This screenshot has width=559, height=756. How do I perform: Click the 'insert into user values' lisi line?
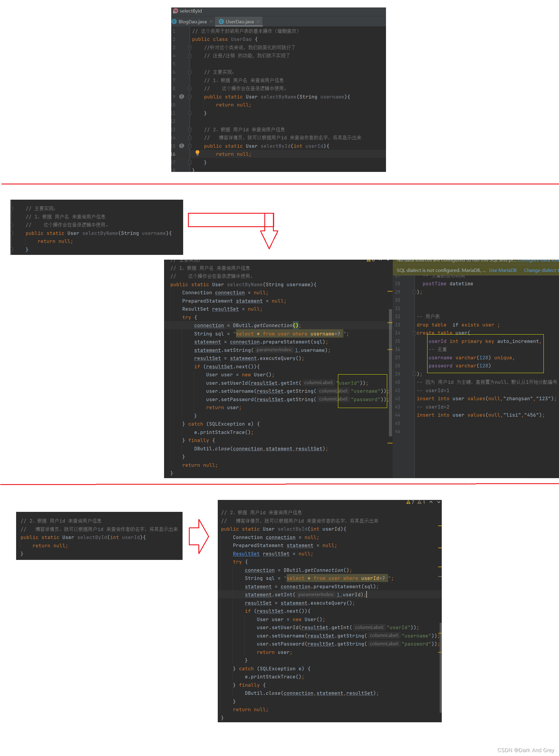click(481, 415)
